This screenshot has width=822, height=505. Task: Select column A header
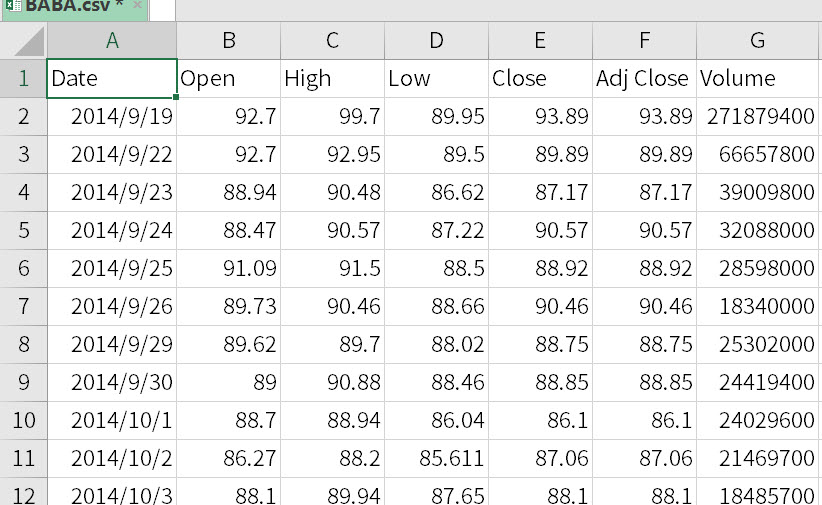(x=112, y=41)
